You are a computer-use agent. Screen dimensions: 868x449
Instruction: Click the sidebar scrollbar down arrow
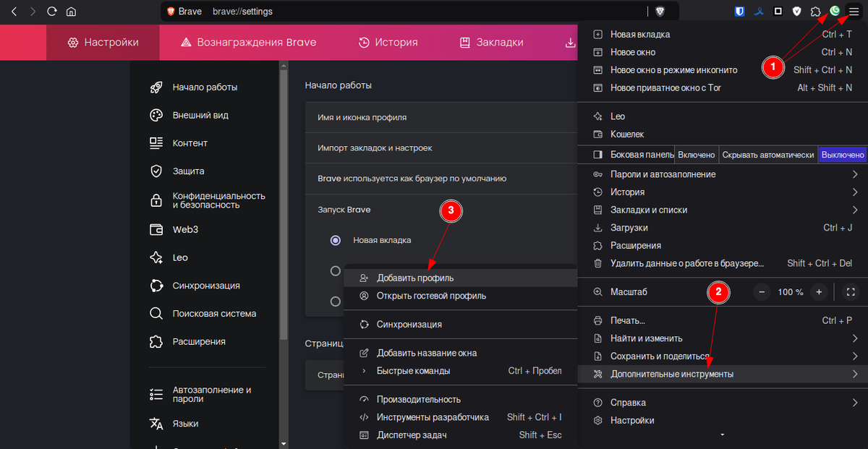(284, 443)
